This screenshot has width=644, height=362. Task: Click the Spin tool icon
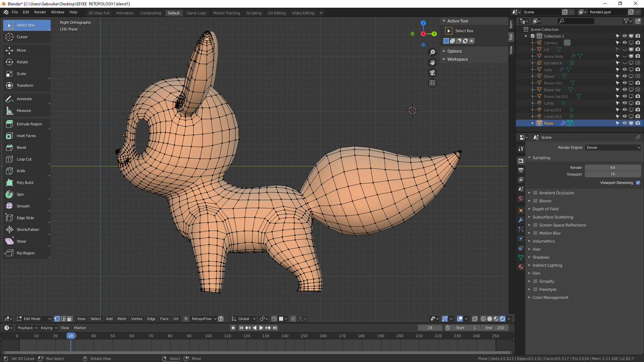pos(9,194)
